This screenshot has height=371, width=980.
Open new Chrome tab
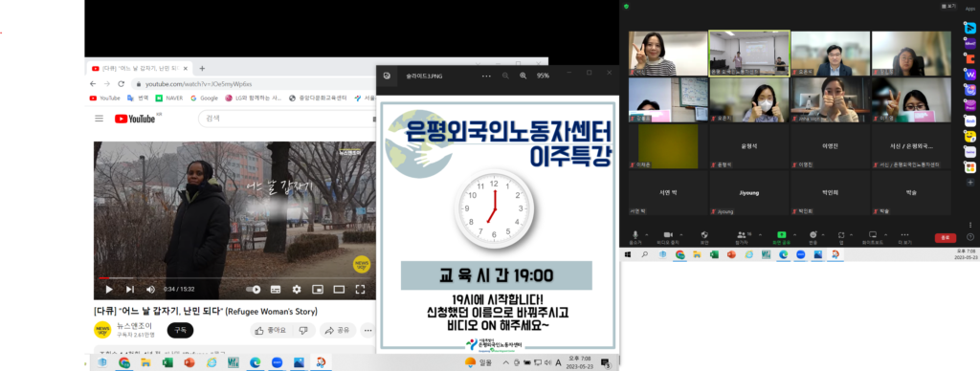pyautogui.click(x=202, y=68)
